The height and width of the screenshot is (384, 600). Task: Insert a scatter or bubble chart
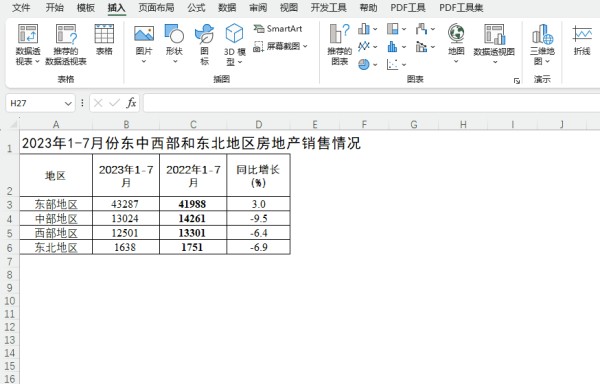tap(393, 64)
